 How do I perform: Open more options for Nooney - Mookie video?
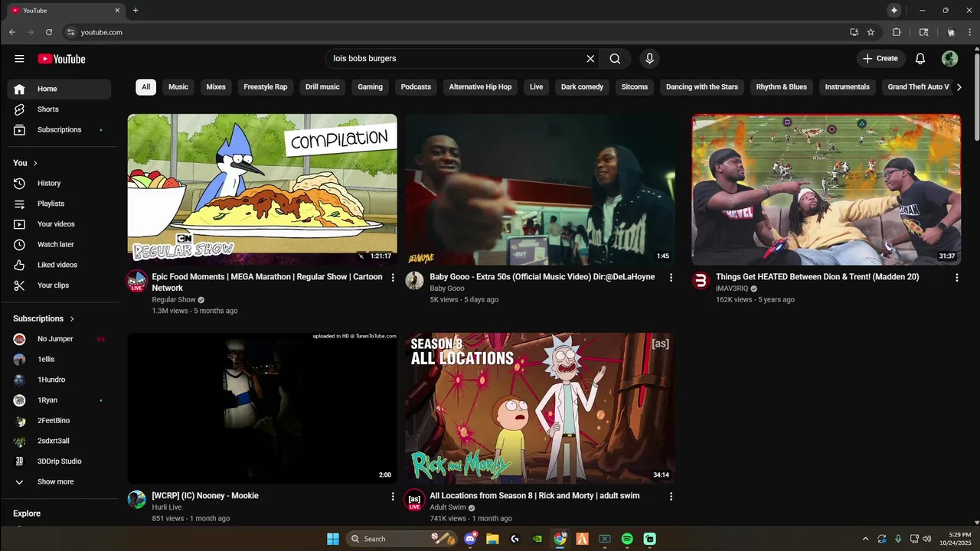coord(393,497)
